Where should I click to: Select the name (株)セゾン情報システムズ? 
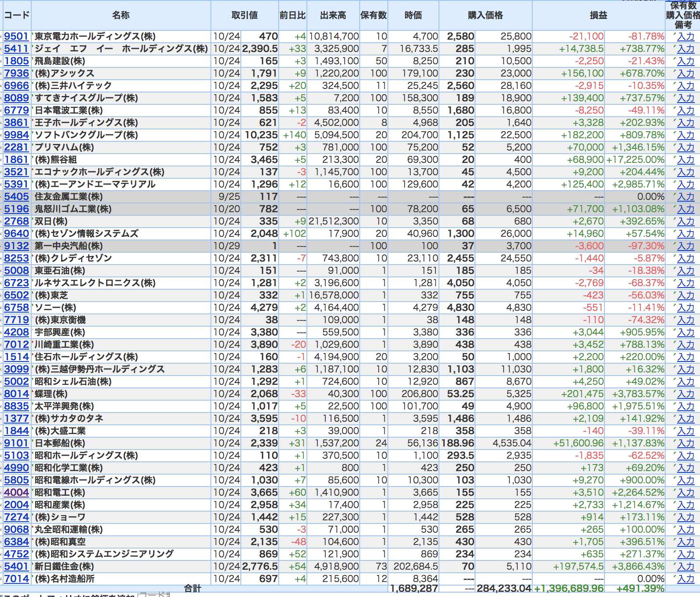(x=87, y=234)
